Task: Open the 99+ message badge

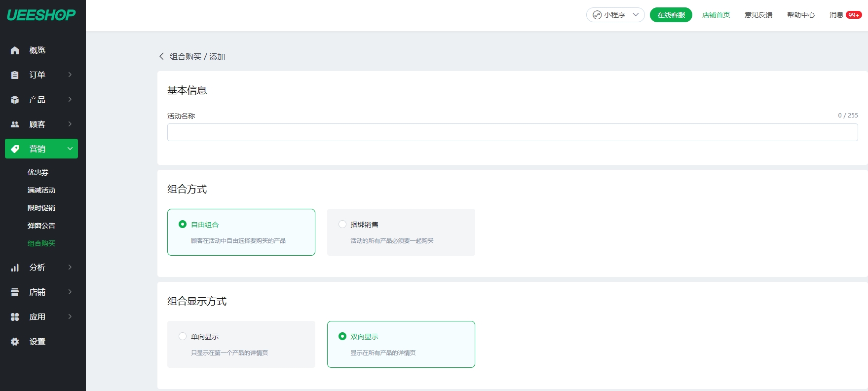Action: pyautogui.click(x=854, y=15)
